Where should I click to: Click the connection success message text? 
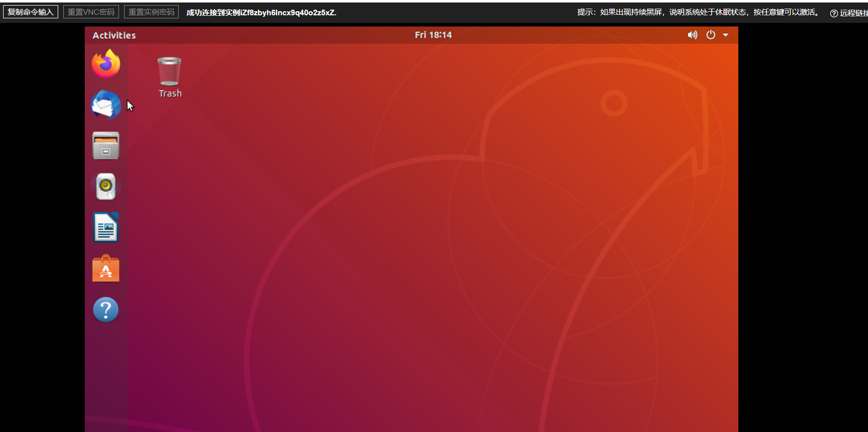point(261,12)
